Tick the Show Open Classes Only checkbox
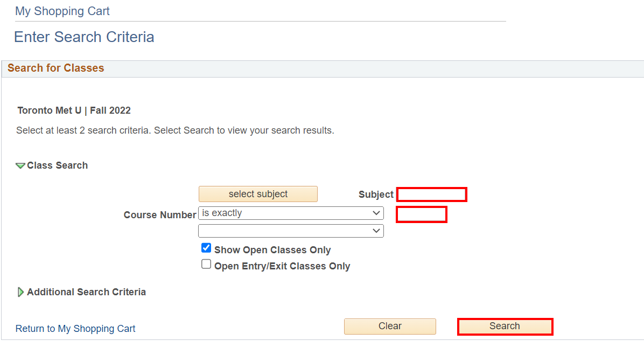The width and height of the screenshot is (644, 354). point(206,248)
